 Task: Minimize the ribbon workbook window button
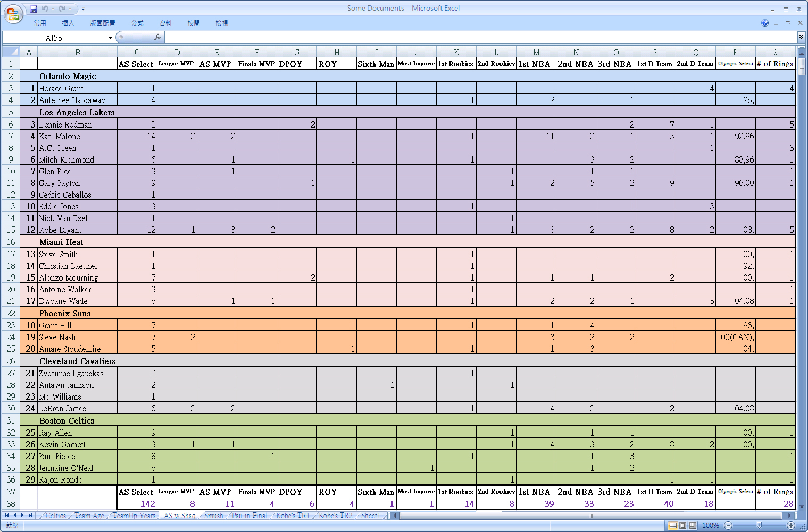[x=777, y=23]
